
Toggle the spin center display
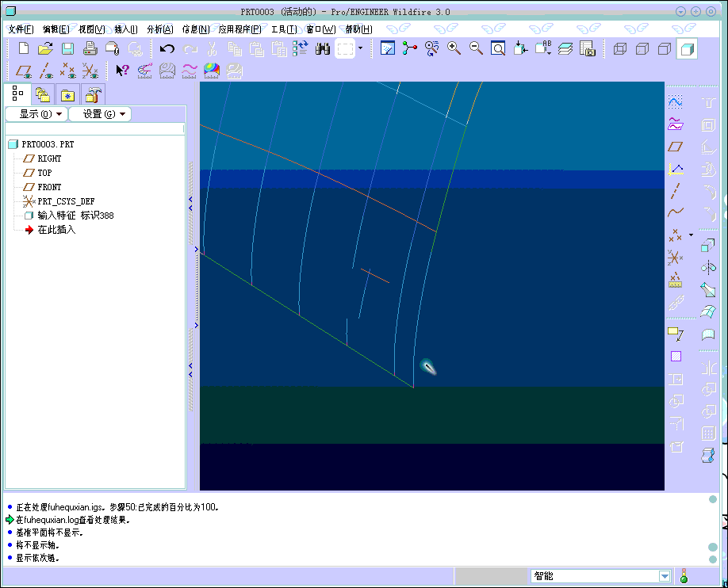pyautogui.click(x=409, y=48)
